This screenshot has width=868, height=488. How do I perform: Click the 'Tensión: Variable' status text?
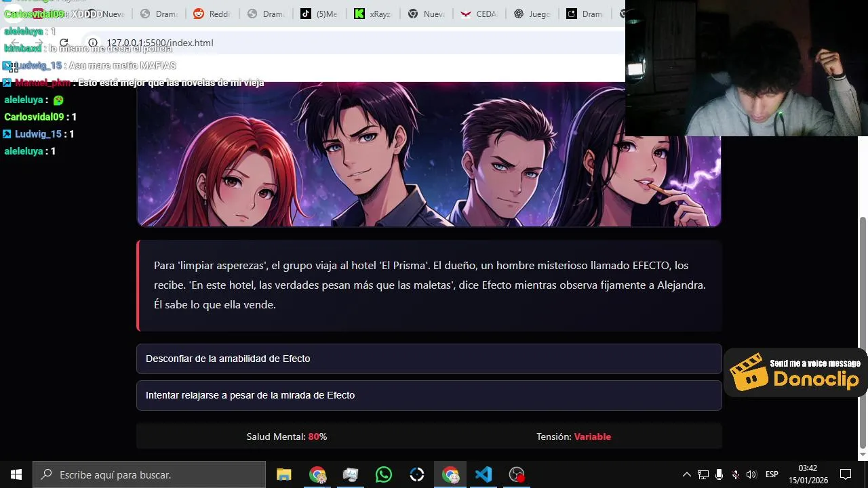pos(574,436)
